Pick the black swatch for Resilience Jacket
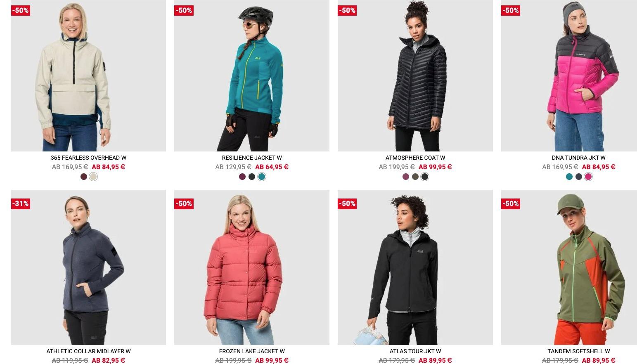The width and height of the screenshot is (637, 364). (252, 177)
